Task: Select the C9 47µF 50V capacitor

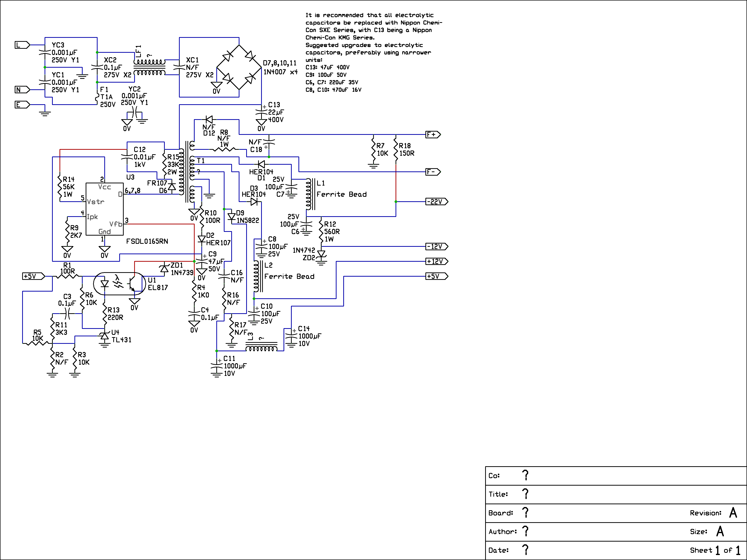Action: click(x=202, y=261)
